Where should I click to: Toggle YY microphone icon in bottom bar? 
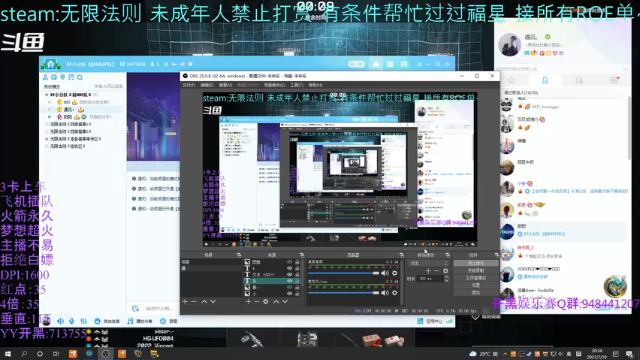click(x=72, y=321)
